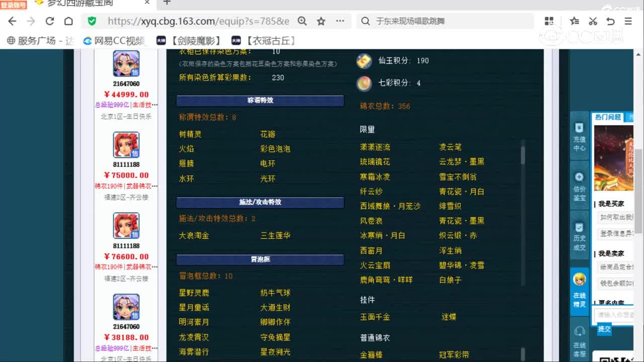The width and height of the screenshot is (644, 362).
Task: Click the 玉面千金 pendant entry
Action: [x=375, y=317]
